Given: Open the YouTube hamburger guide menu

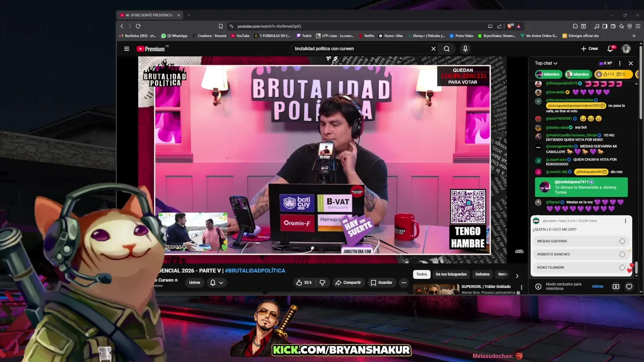Looking at the screenshot, I should tap(127, 49).
